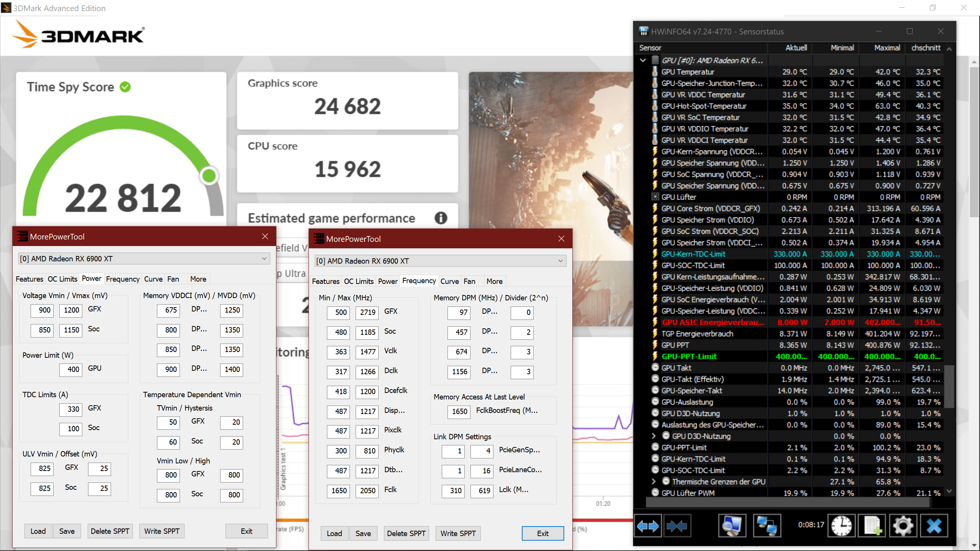Collapse GPU [#0] AMD Radeon sensor group
980x551 pixels.
tap(643, 60)
